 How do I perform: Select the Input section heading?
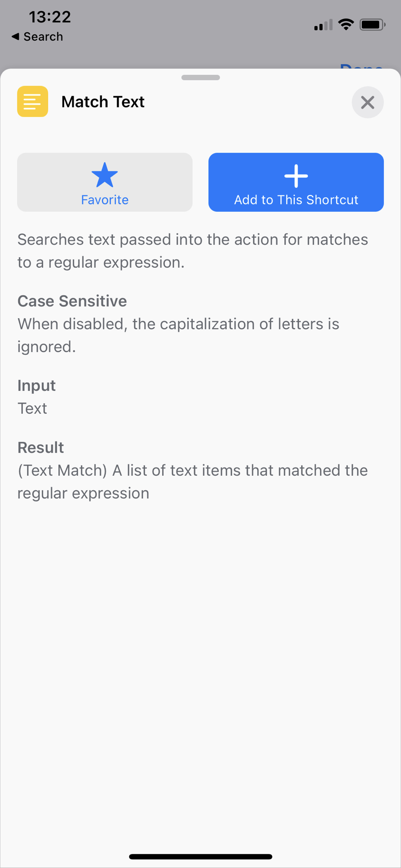point(36,386)
